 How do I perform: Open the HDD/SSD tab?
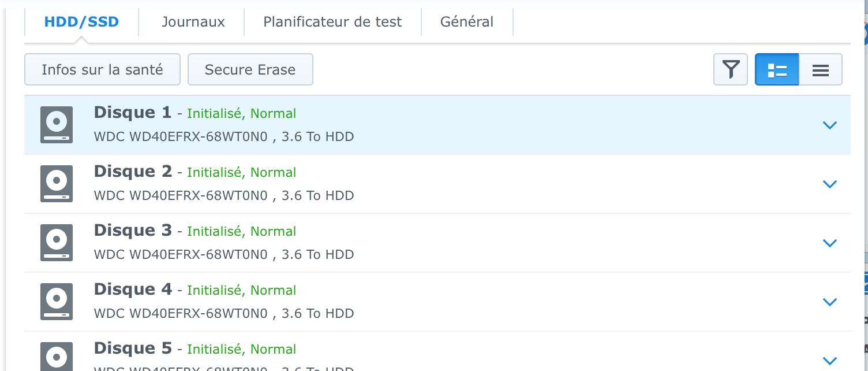(81, 23)
